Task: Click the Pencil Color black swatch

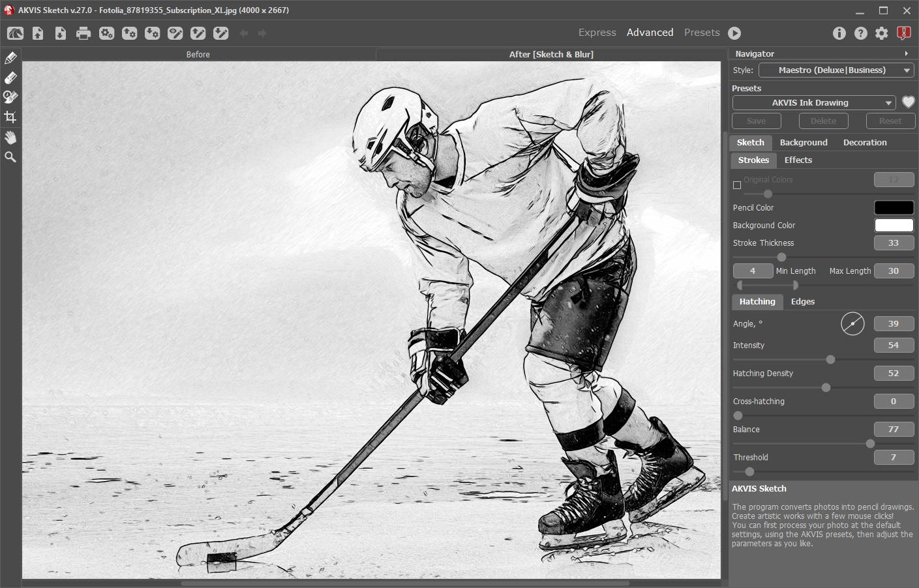Action: coord(894,208)
